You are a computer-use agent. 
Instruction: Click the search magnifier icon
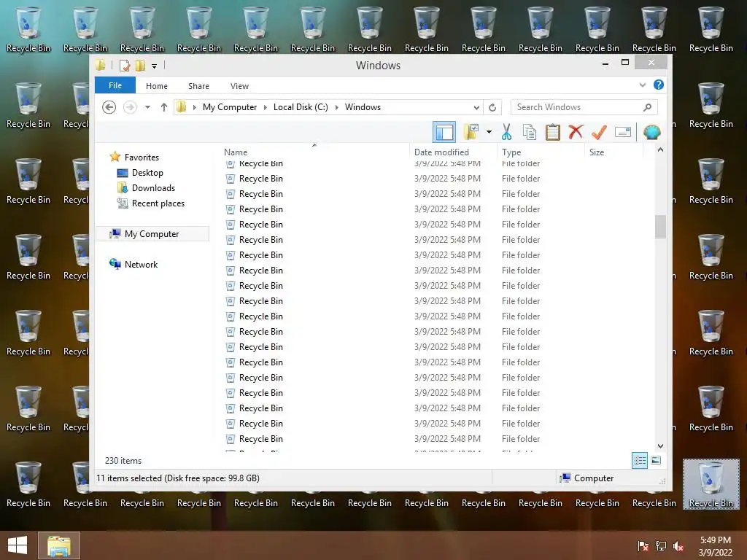click(647, 107)
